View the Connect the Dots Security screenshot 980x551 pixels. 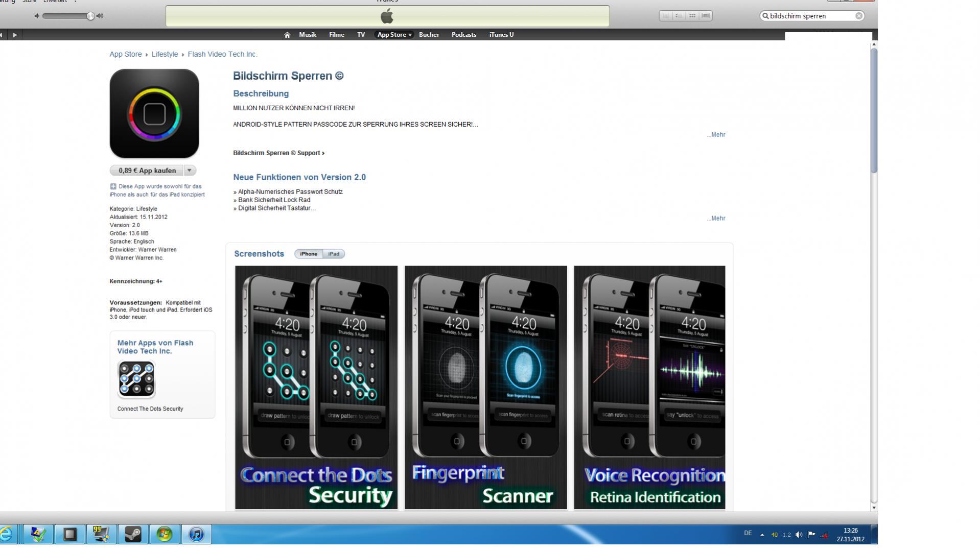(316, 388)
